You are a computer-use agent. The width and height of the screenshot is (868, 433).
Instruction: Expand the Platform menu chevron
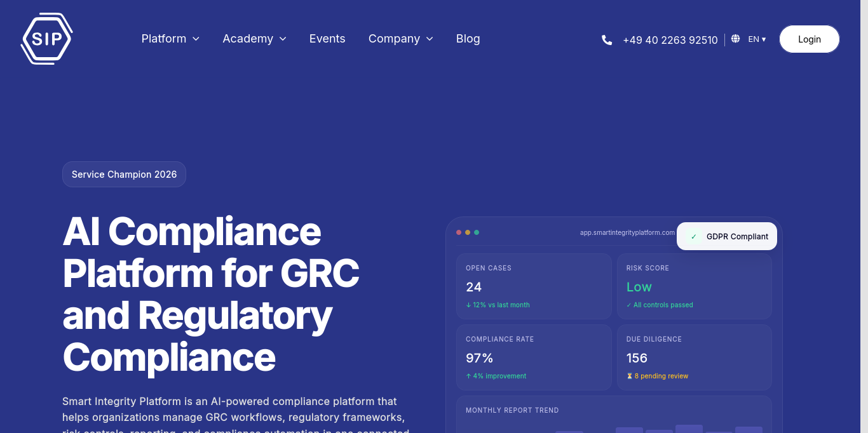196,39
